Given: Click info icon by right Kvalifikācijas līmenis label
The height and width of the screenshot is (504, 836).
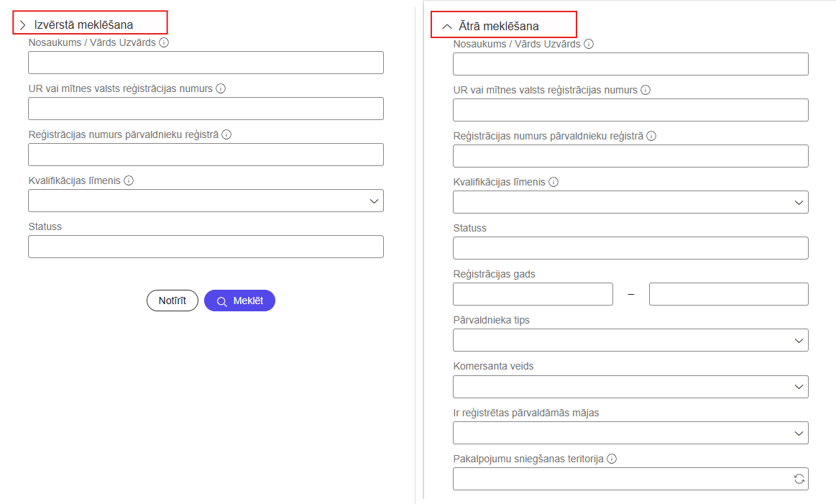Looking at the screenshot, I should (x=553, y=182).
